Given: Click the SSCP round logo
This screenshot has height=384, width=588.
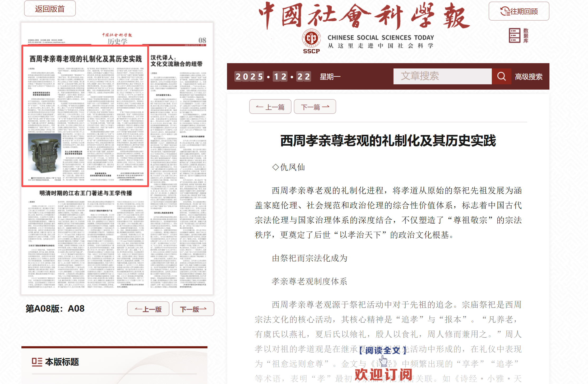Looking at the screenshot, I should pyautogui.click(x=311, y=39).
